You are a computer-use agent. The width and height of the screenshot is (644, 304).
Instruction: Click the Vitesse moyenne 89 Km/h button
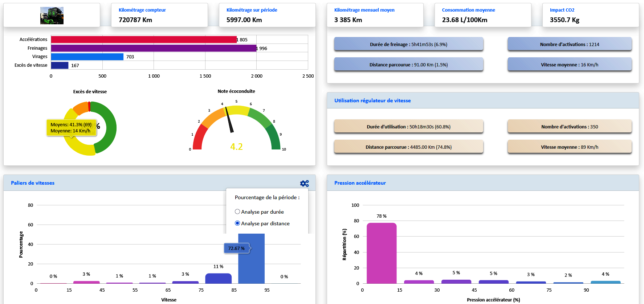click(x=569, y=147)
